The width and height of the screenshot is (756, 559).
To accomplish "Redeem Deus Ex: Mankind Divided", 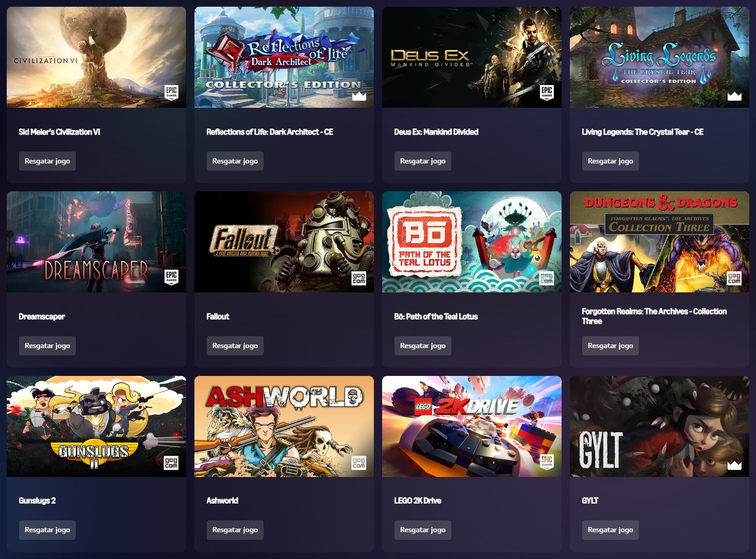I will point(423,161).
